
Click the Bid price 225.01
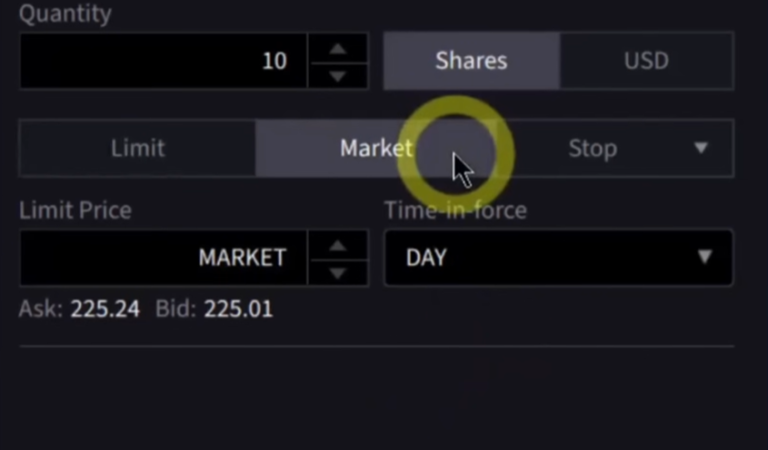[x=238, y=309]
